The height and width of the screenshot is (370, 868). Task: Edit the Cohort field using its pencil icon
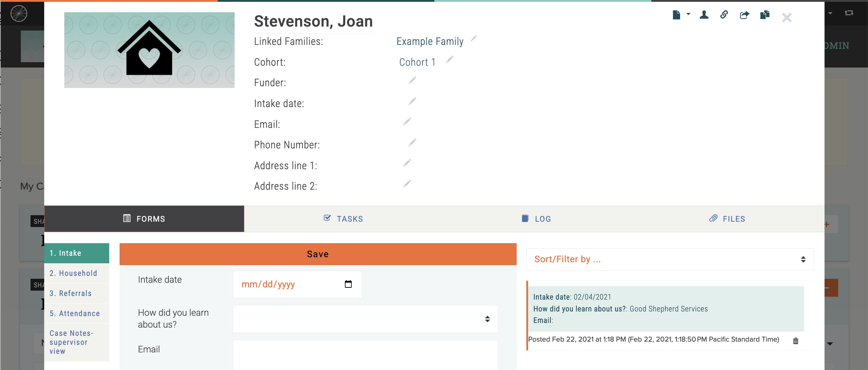point(449,60)
